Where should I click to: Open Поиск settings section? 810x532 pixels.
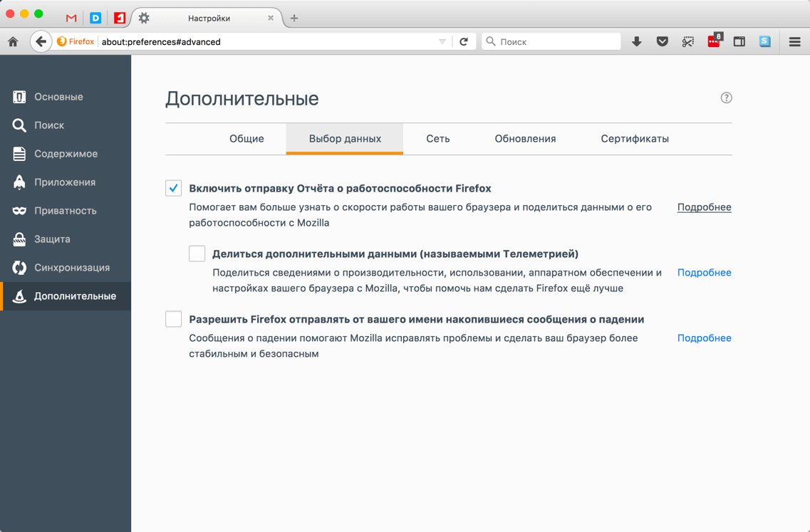click(66, 125)
